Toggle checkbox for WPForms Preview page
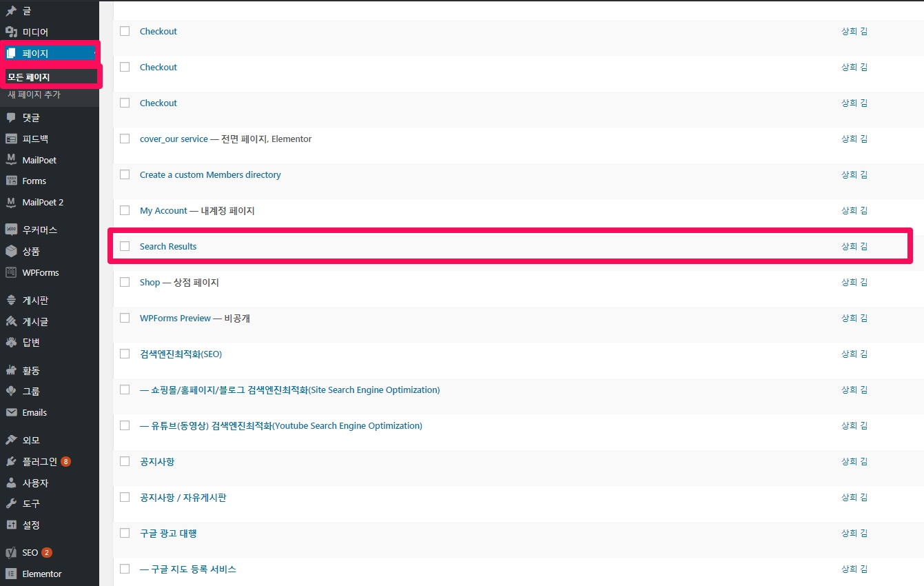The image size is (924, 586). [x=125, y=318]
